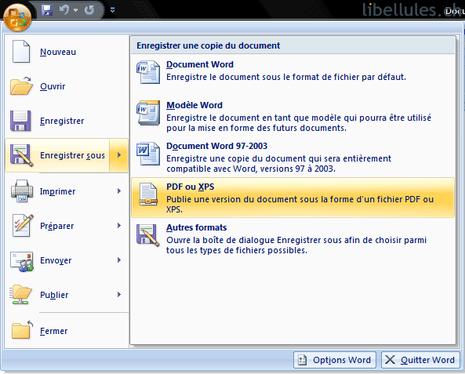The height and width of the screenshot is (374, 465).
Task: Choose the Modèle Word save option
Action: tap(293, 116)
